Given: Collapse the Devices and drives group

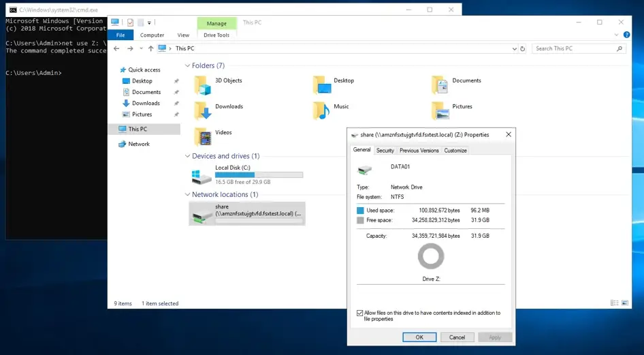Looking at the screenshot, I should coord(187,156).
